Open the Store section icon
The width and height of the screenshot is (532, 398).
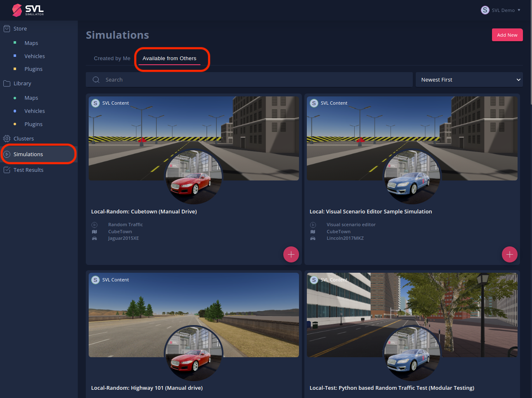click(x=7, y=29)
